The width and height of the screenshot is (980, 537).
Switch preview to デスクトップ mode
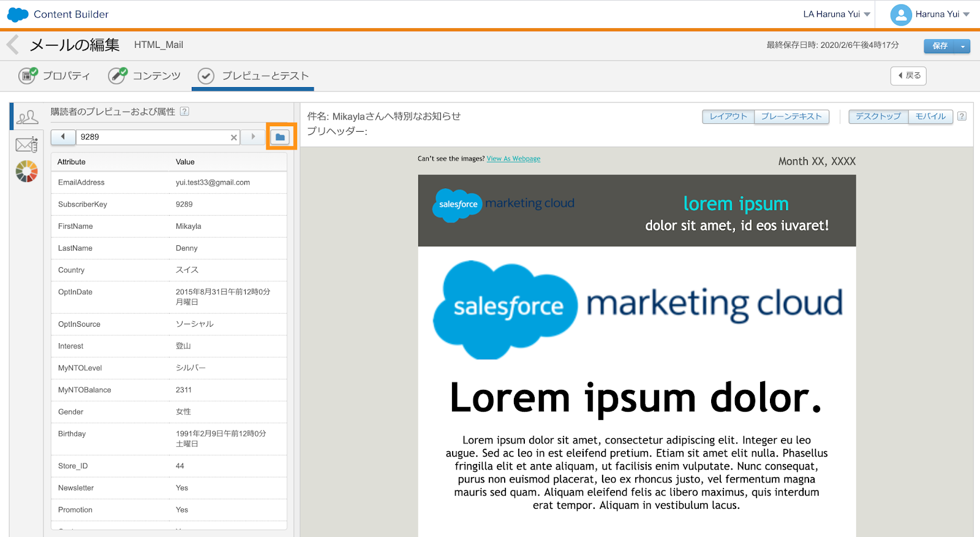[878, 116]
